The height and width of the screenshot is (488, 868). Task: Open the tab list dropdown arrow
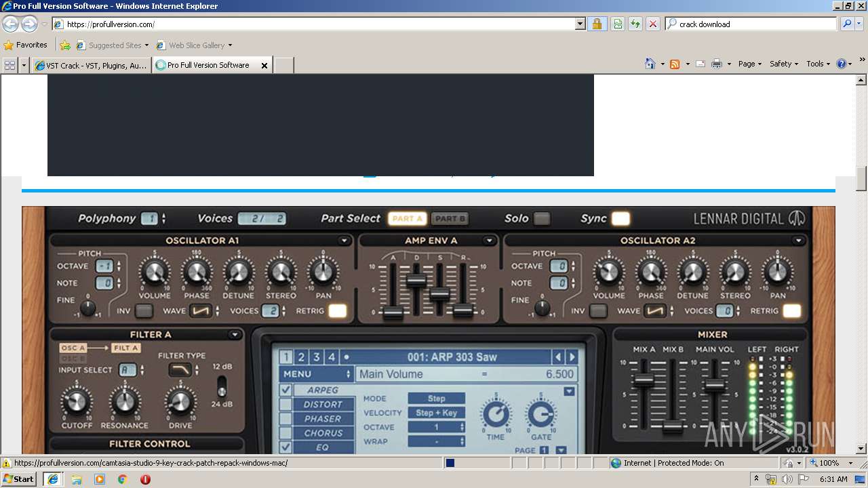[24, 65]
